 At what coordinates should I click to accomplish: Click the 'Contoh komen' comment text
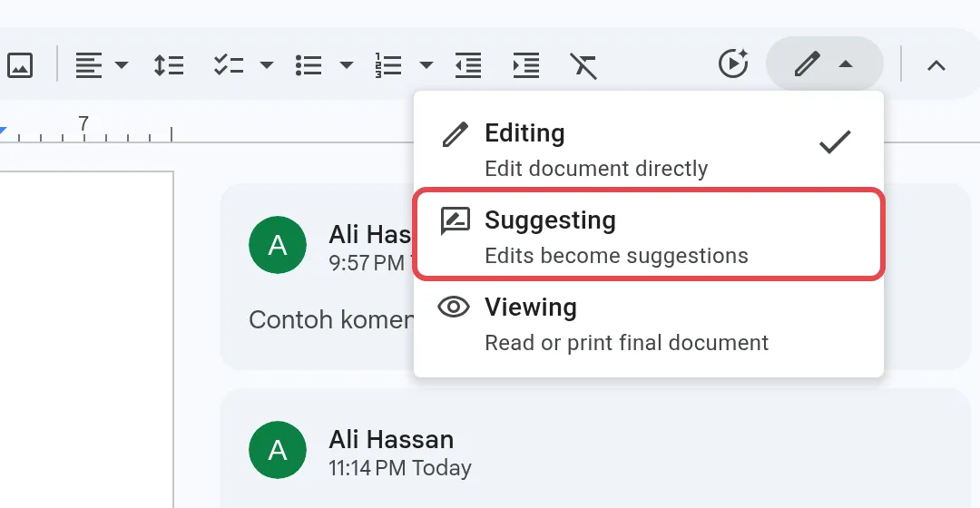(330, 320)
